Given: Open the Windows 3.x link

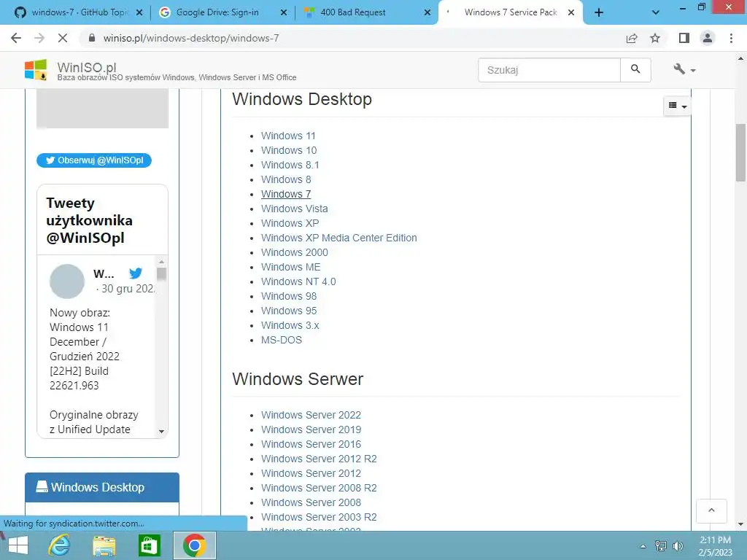Looking at the screenshot, I should [290, 325].
